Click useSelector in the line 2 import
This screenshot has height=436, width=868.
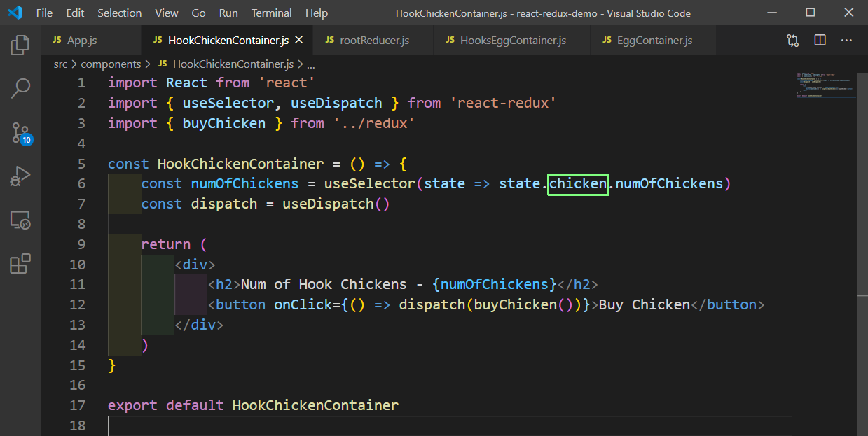point(229,103)
